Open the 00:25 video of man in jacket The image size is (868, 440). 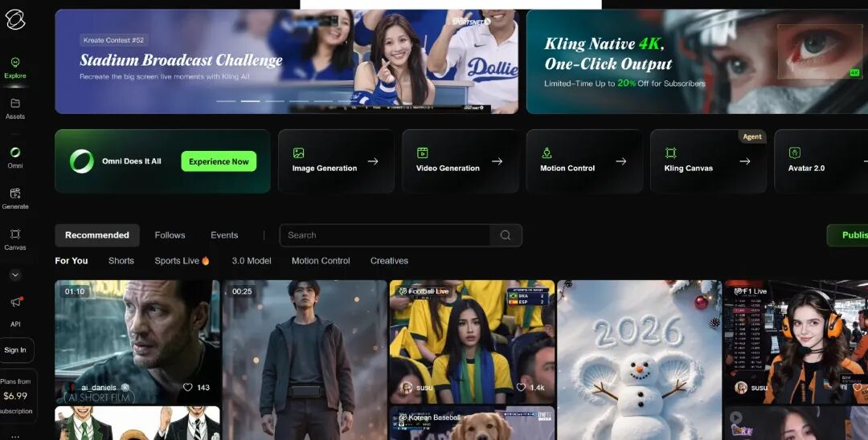tap(305, 360)
